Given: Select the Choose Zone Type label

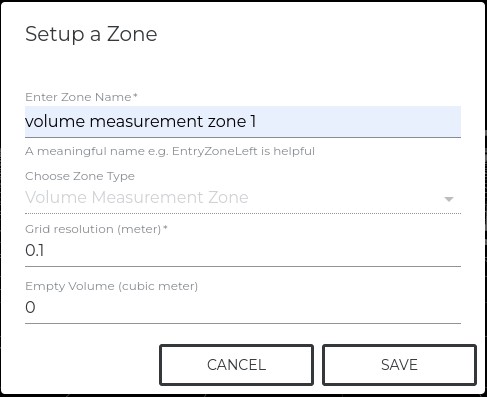Looking at the screenshot, I should [x=80, y=176].
